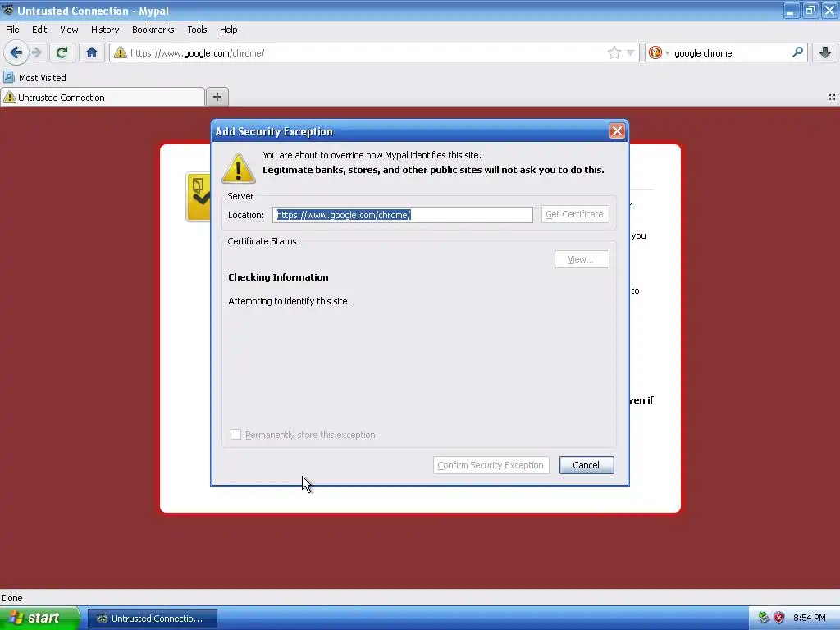This screenshot has width=840, height=630.
Task: Show the tab groups grid icon
Action: coord(832,97)
